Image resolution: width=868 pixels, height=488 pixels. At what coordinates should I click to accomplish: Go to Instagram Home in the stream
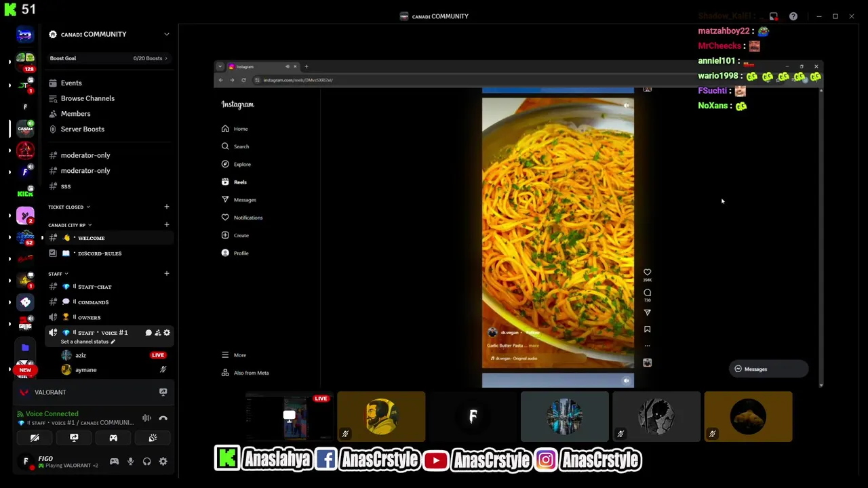tap(235, 129)
